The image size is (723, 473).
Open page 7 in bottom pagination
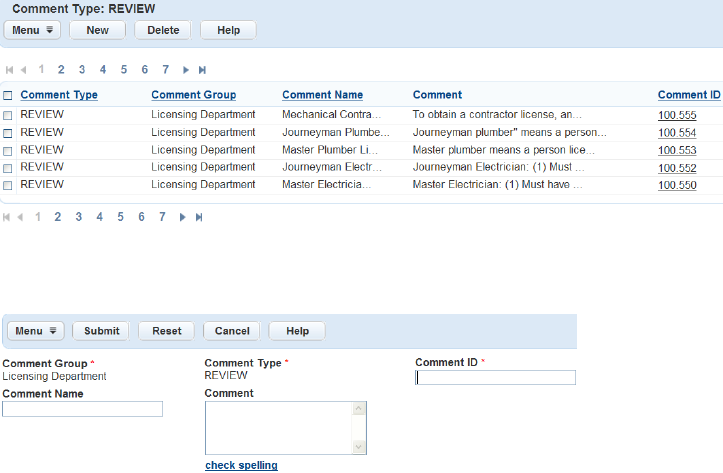pyautogui.click(x=162, y=217)
